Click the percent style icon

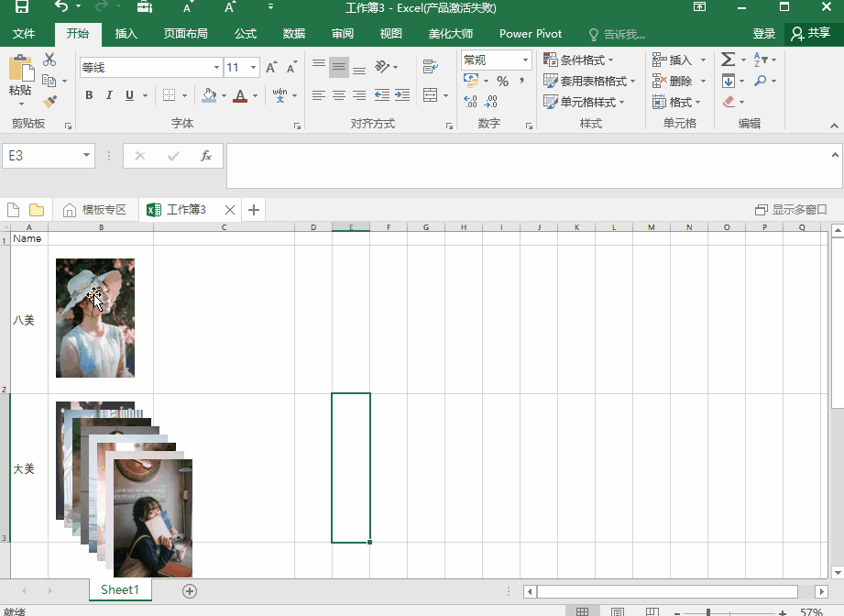502,82
